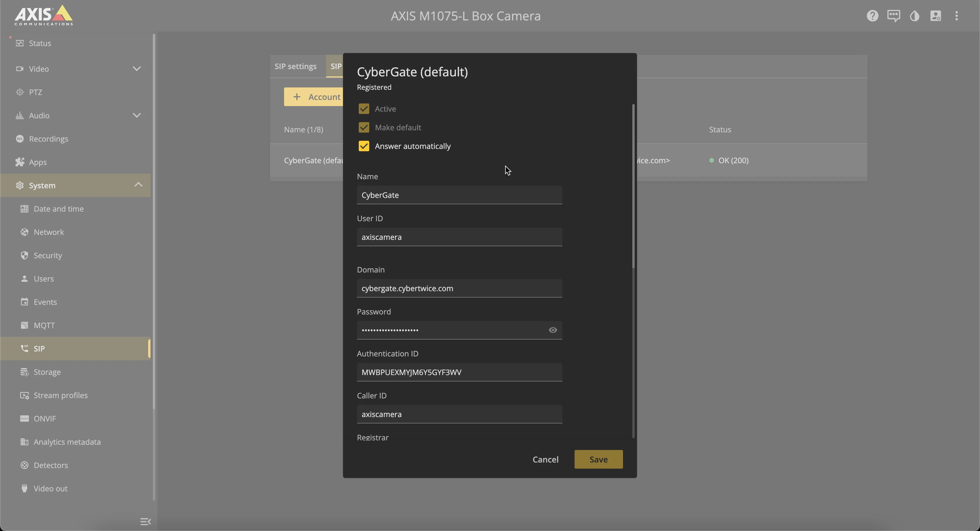The width and height of the screenshot is (980, 531).
Task: Click the Name field containing CyberGate
Action: [x=459, y=195]
